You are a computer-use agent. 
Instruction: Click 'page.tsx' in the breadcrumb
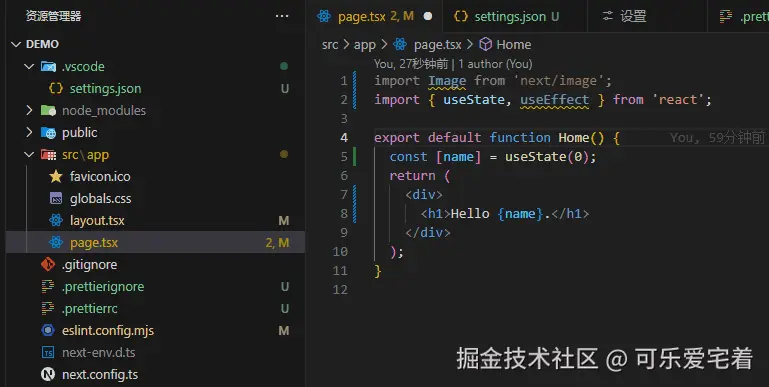pos(437,45)
